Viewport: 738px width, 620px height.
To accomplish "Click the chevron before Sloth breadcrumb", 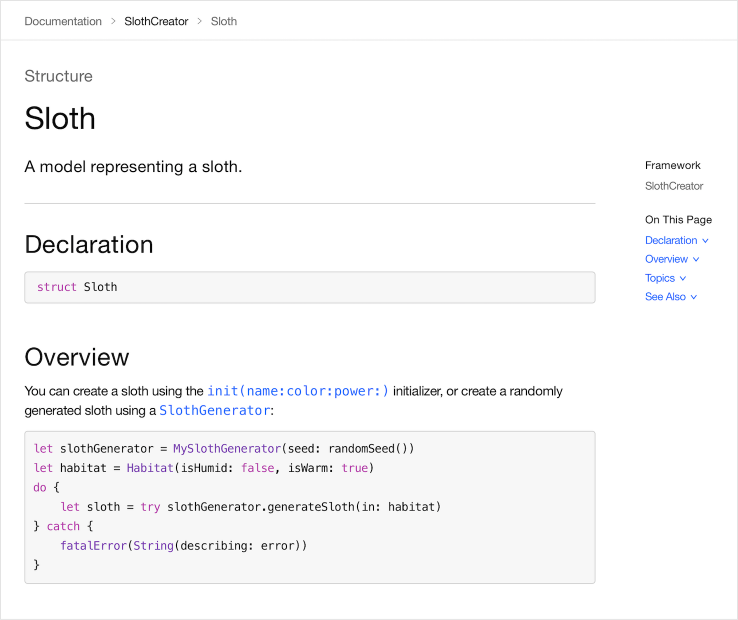I will [x=199, y=21].
